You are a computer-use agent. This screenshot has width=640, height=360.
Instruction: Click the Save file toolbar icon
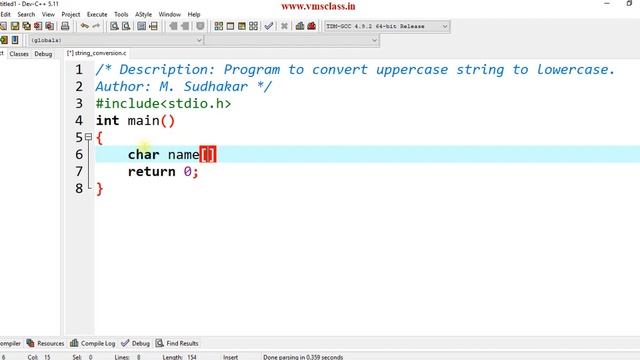tap(15, 26)
